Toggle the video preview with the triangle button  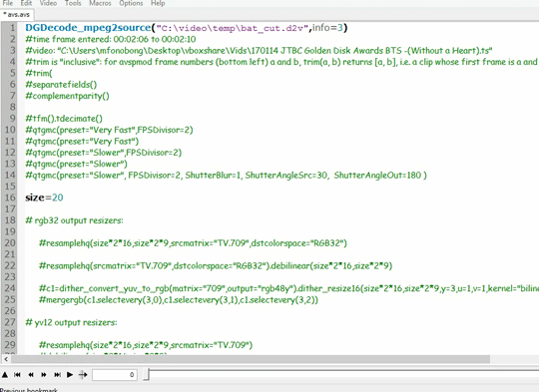(5, 374)
